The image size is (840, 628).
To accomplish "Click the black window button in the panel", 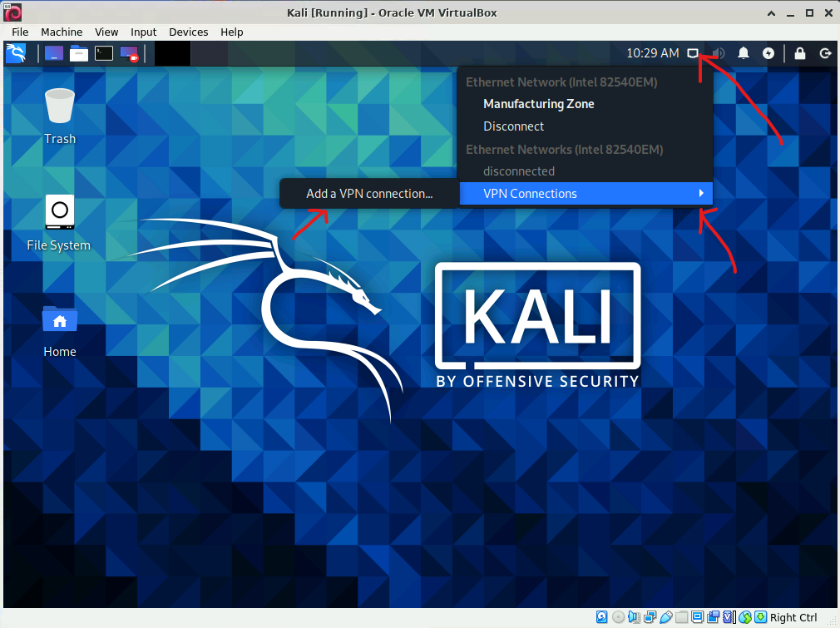I will point(172,53).
